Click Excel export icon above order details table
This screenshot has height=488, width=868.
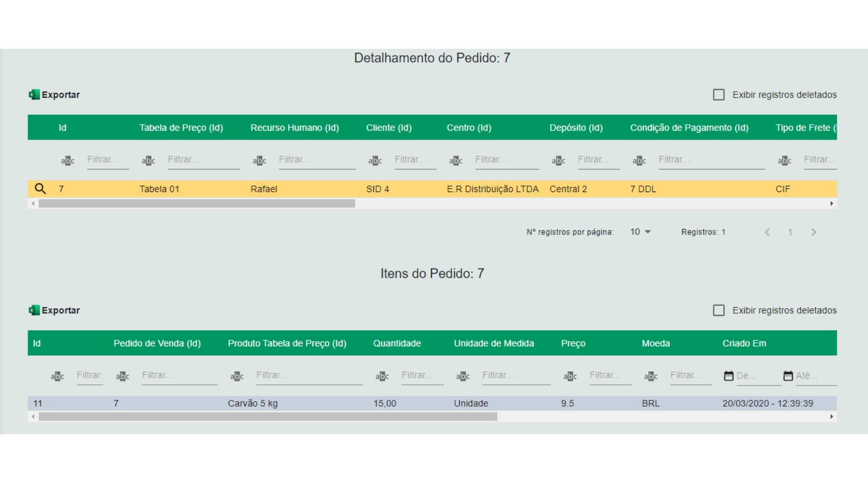[x=34, y=95]
